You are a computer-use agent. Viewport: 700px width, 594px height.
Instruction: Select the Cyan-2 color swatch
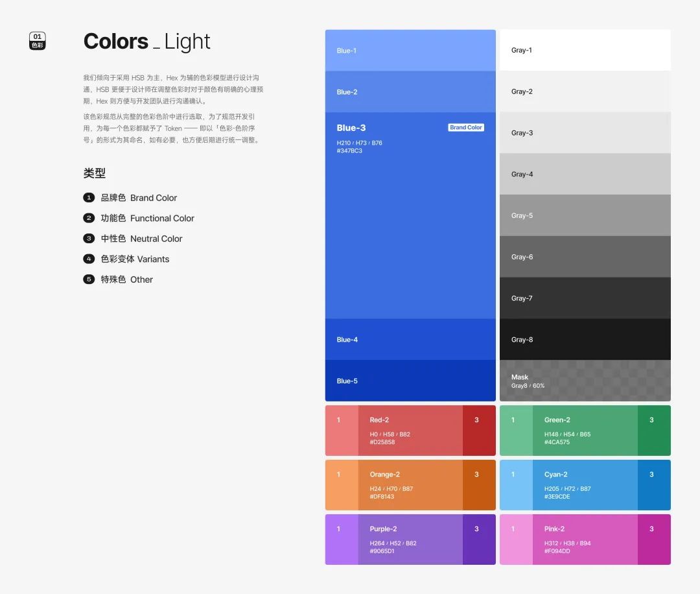click(x=585, y=485)
